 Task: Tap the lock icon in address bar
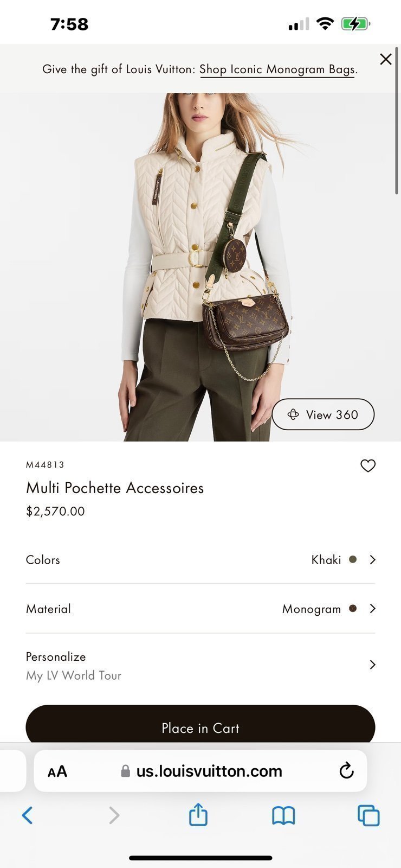(126, 771)
